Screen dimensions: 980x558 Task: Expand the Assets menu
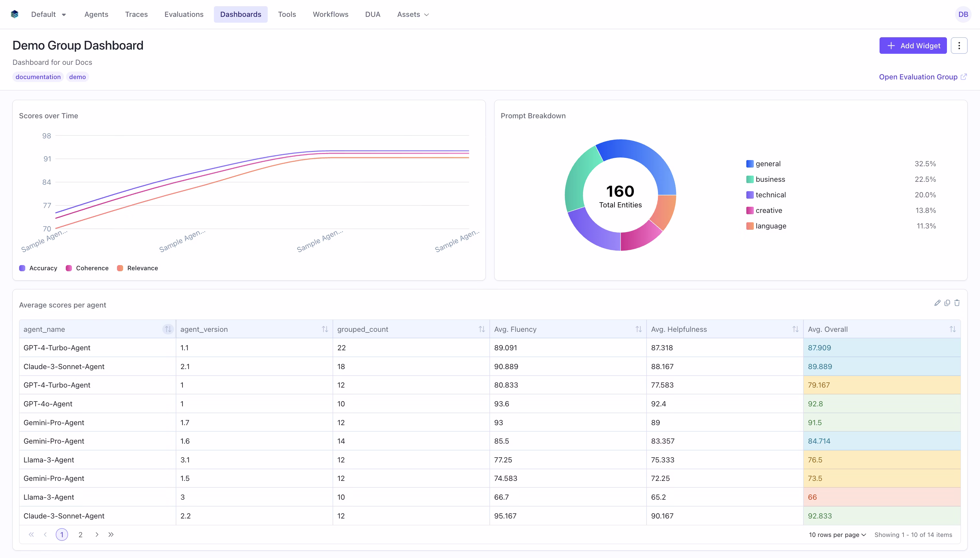tap(413, 14)
